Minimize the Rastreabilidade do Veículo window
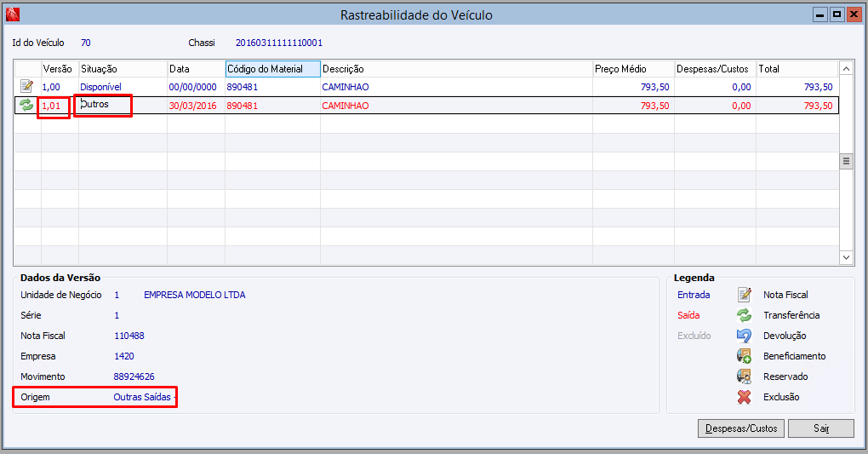868x454 pixels. coord(819,14)
